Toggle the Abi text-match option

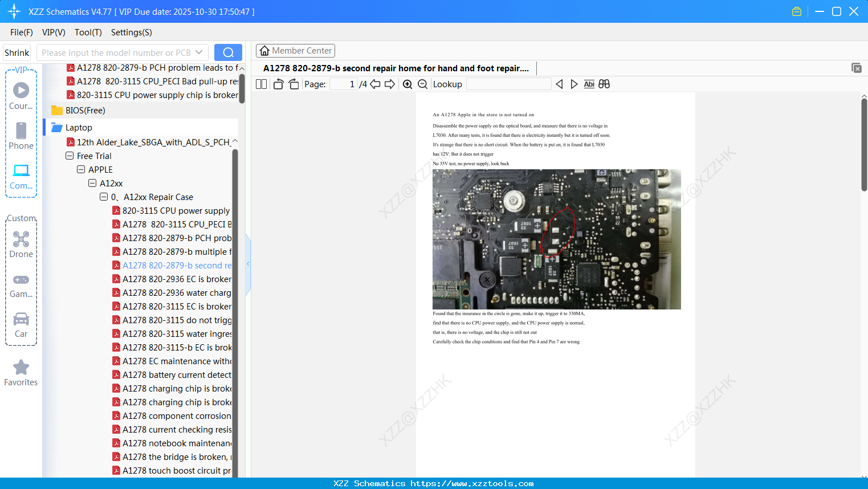pyautogui.click(x=589, y=84)
